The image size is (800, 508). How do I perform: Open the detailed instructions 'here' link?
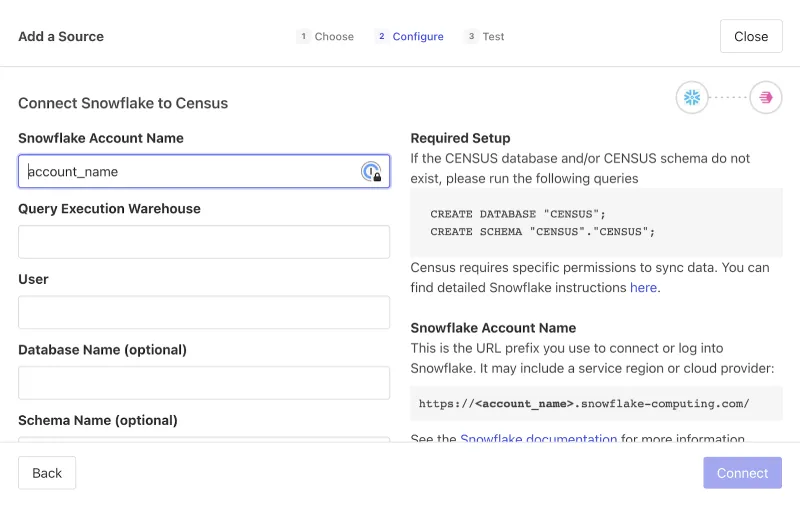[x=643, y=288]
